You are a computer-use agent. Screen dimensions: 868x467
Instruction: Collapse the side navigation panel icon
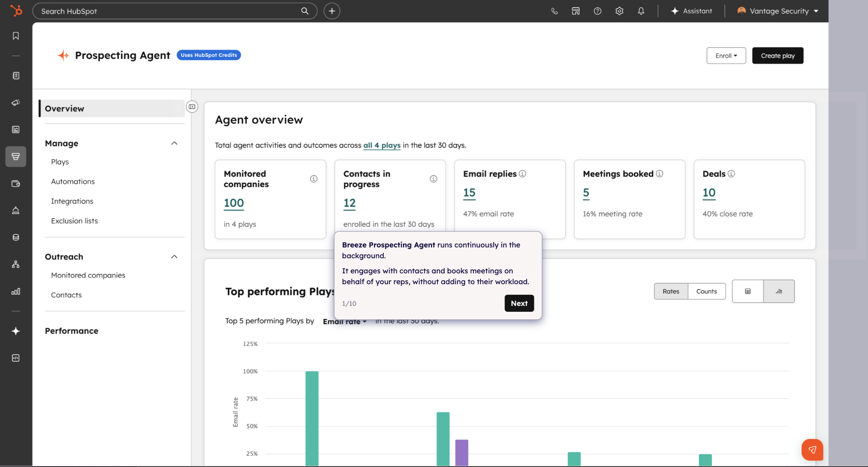pos(192,106)
